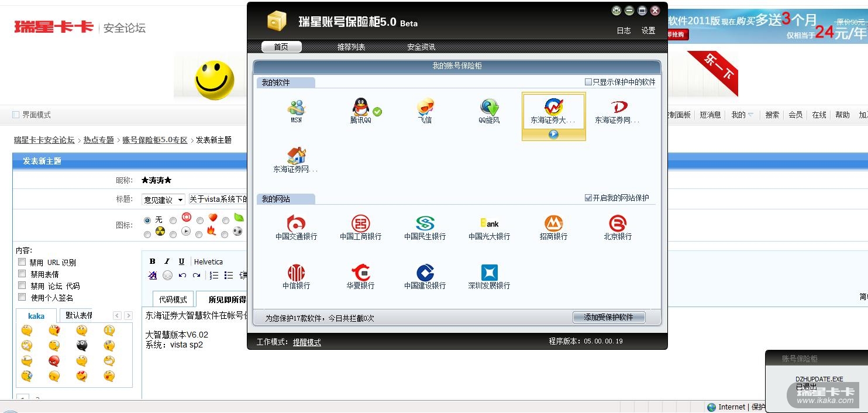
Task: Click the Italic button in the forum editor
Action: tap(167, 261)
